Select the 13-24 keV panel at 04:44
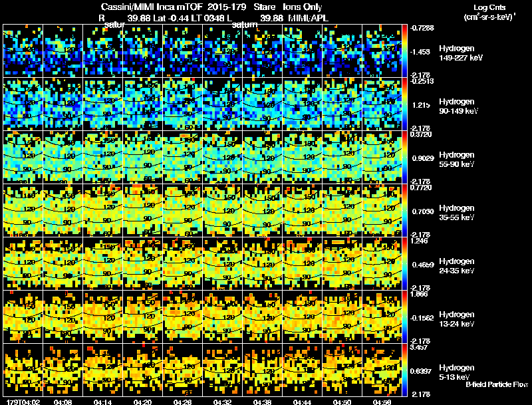Screen dimensions: 532x405 (302, 317)
